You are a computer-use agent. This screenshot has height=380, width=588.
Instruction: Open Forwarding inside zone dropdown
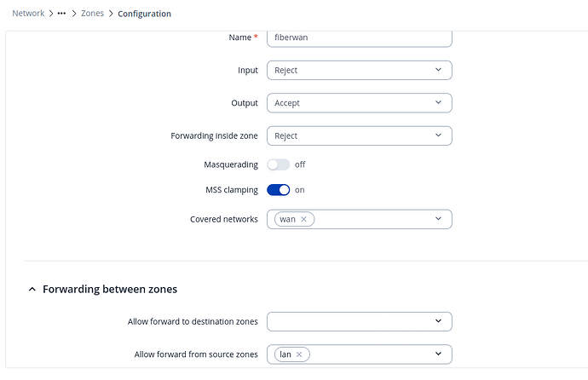click(x=359, y=135)
